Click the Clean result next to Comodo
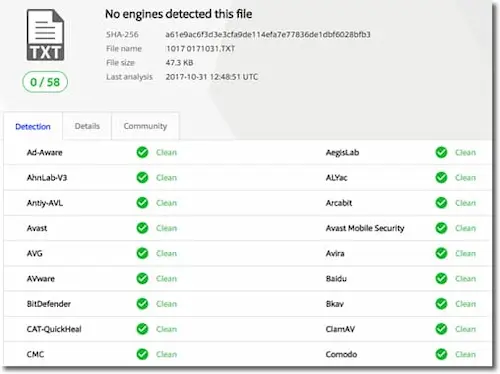 (x=465, y=354)
